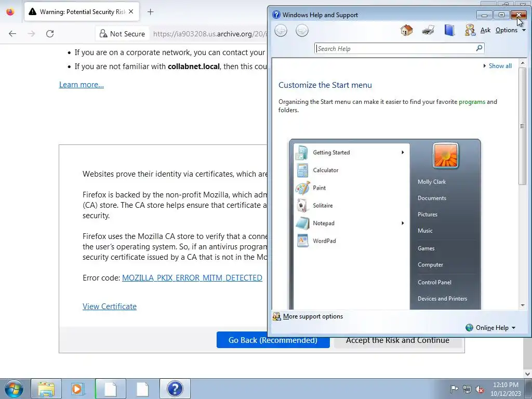Click the Show desktop button

[x=528, y=389]
